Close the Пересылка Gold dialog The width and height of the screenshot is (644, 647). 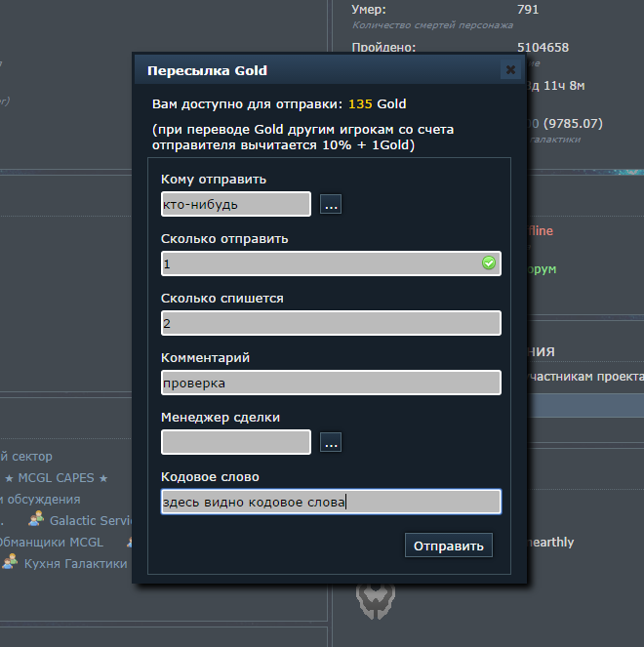point(509,70)
